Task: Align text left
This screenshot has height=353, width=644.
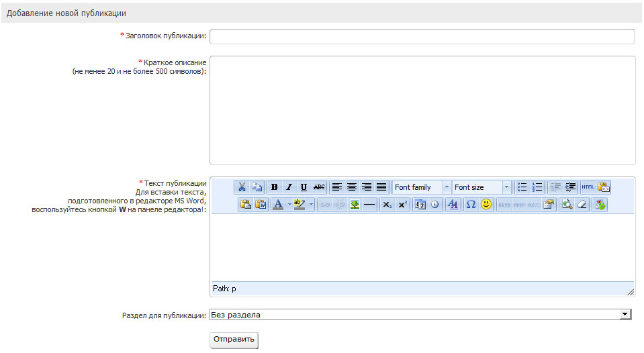Action: click(x=337, y=187)
